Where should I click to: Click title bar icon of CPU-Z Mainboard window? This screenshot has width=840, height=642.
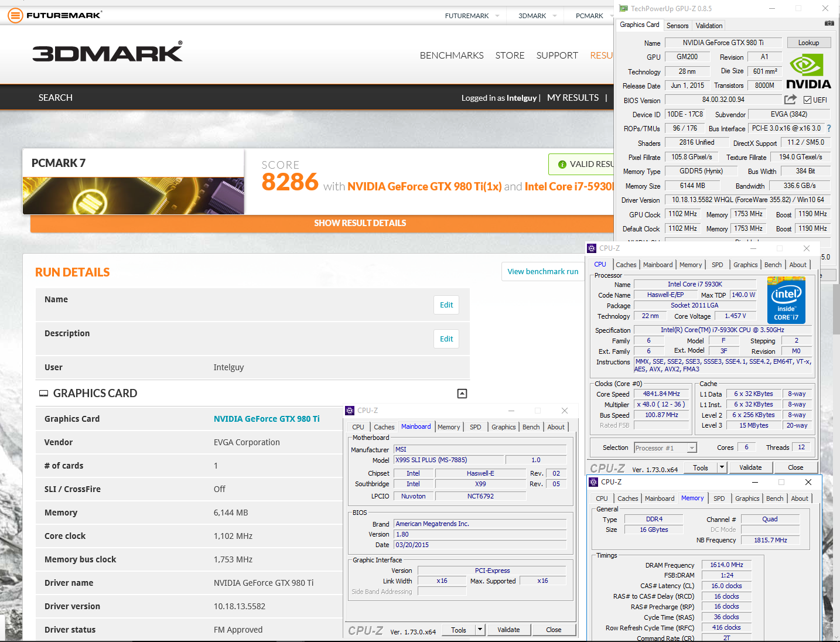click(x=350, y=411)
